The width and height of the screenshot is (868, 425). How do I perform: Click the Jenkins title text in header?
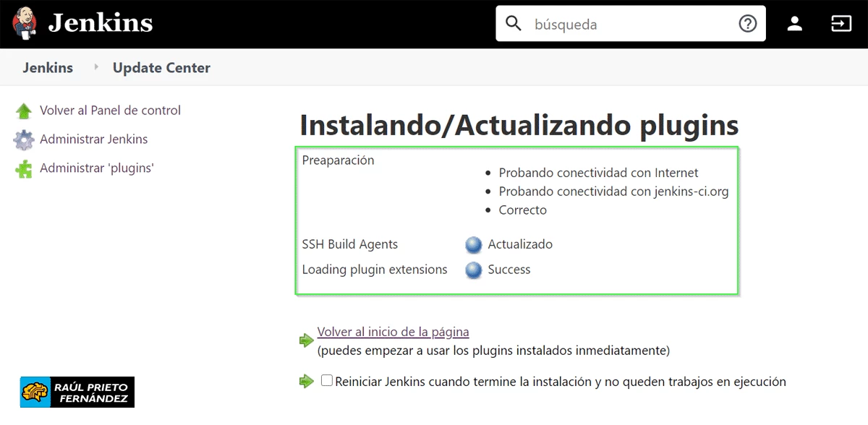click(x=100, y=23)
